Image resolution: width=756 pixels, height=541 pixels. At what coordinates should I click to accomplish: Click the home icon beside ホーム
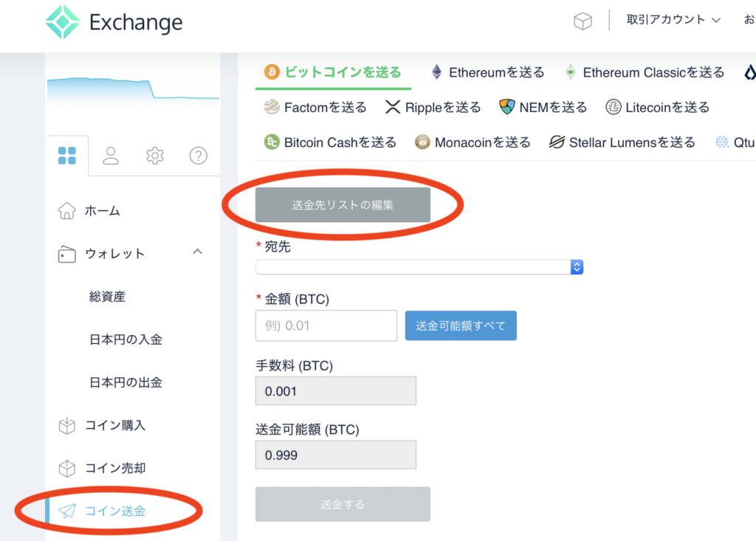pos(66,211)
